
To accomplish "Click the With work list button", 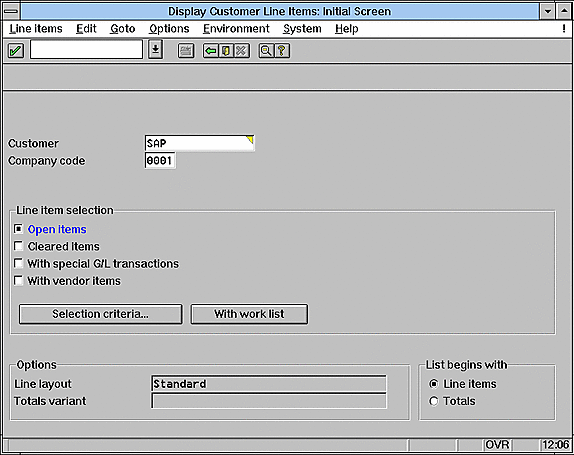I will pyautogui.click(x=249, y=314).
